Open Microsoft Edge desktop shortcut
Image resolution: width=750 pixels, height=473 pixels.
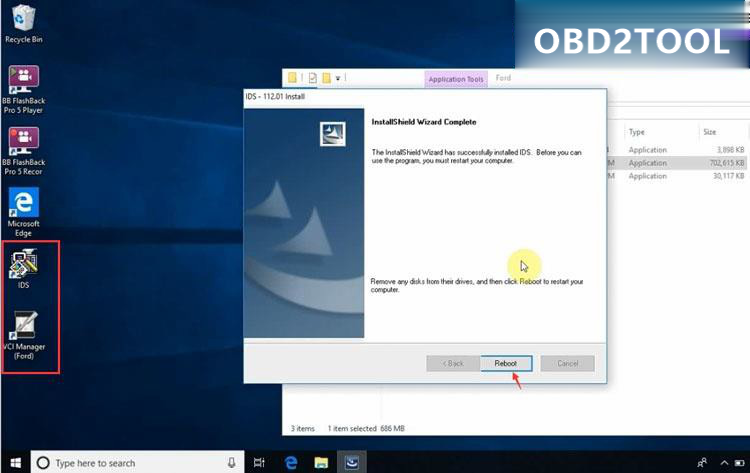tap(23, 212)
